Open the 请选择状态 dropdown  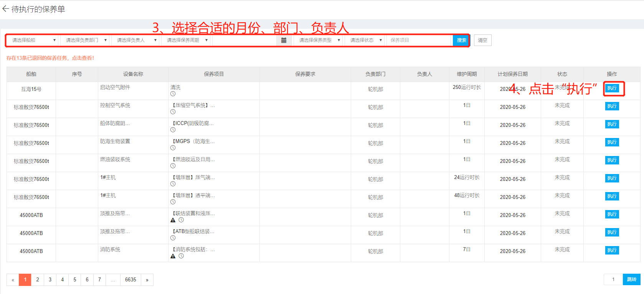(365, 40)
